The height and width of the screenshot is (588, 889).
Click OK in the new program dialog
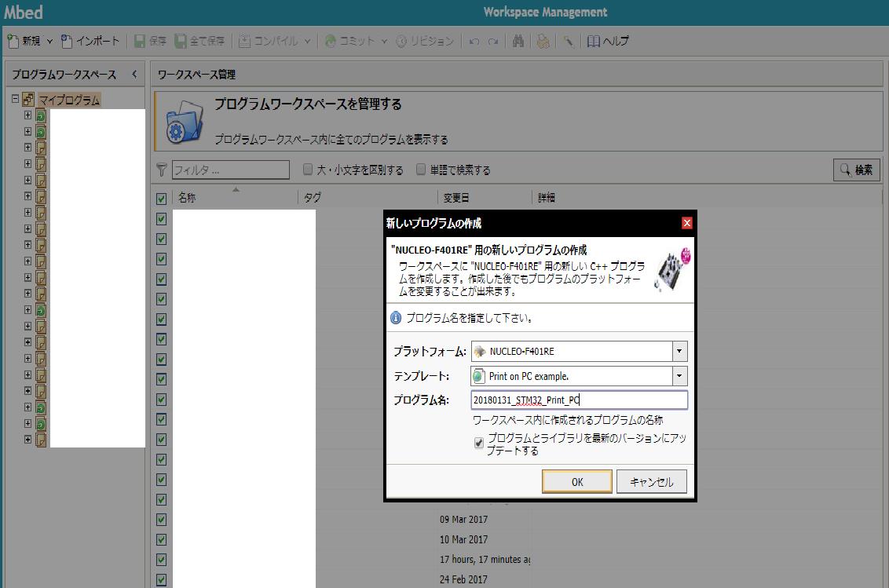[x=577, y=482]
